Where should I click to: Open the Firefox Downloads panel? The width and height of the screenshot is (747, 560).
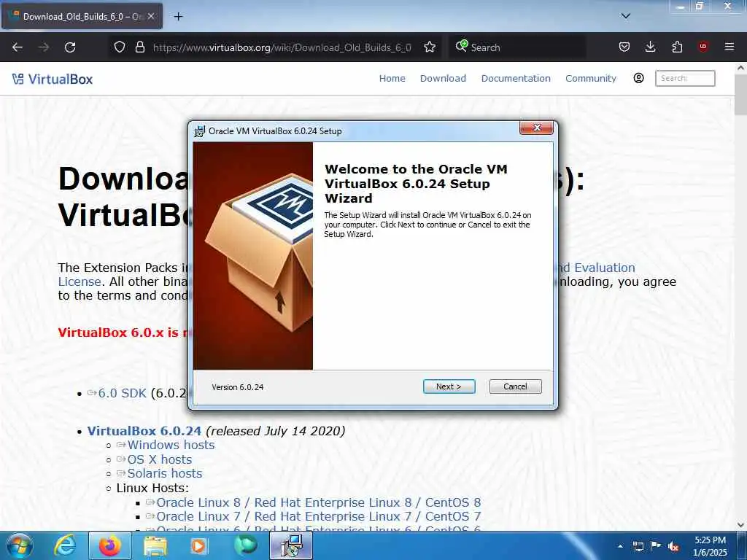pyautogui.click(x=650, y=47)
